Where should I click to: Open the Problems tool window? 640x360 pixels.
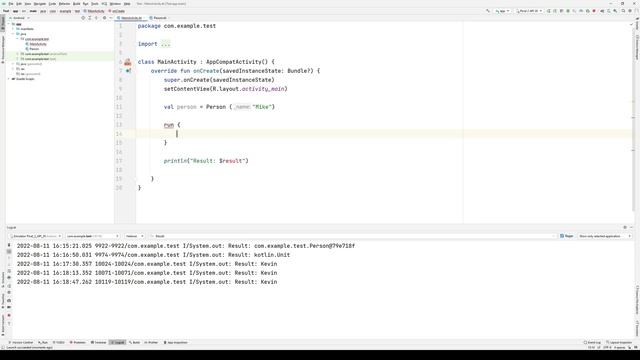tap(78, 342)
